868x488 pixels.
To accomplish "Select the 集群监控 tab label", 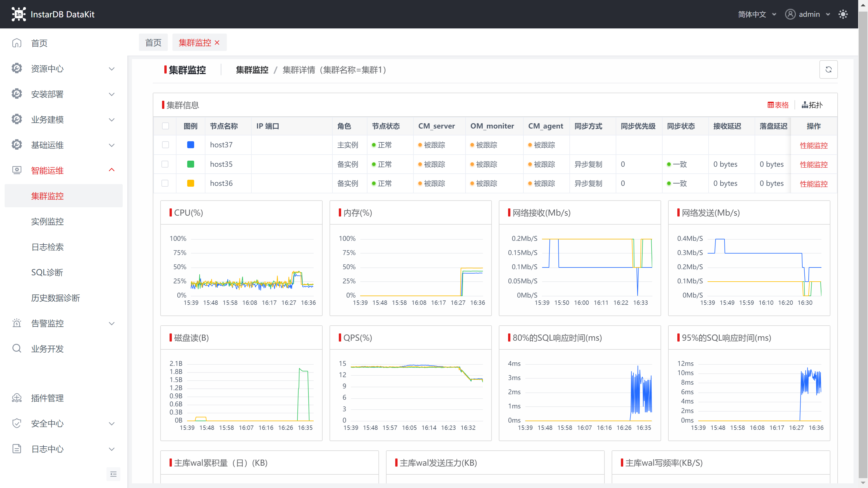I will point(195,43).
